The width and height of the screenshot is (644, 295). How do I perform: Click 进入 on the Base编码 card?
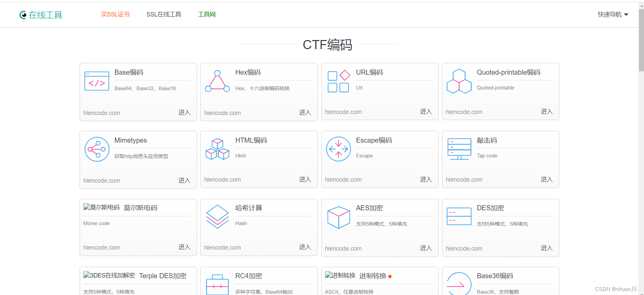(184, 112)
